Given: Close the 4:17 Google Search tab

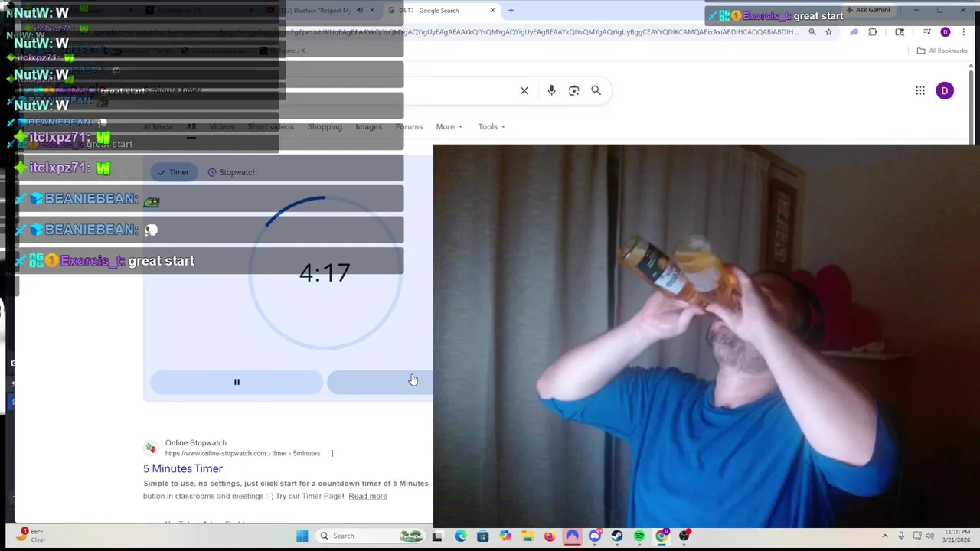Looking at the screenshot, I should 492,11.
